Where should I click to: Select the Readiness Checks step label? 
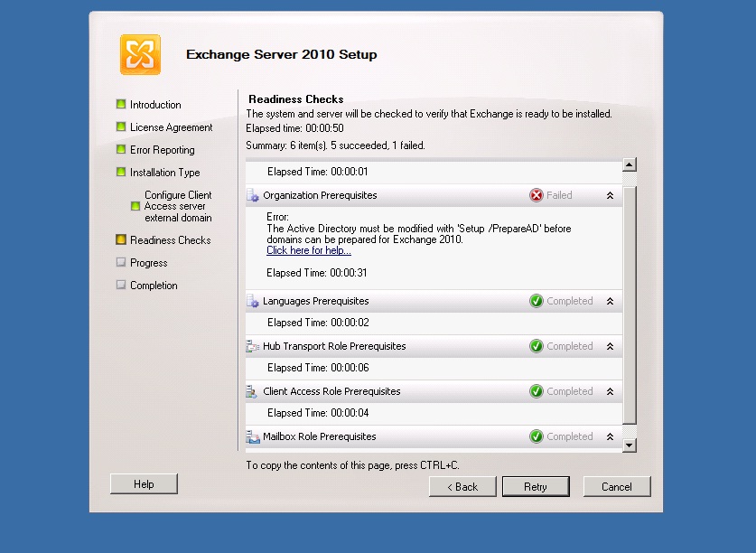pyautogui.click(x=170, y=240)
